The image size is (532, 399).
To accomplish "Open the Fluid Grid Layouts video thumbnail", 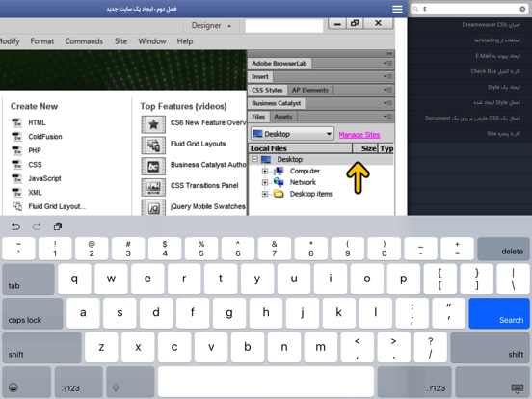I will click(153, 146).
